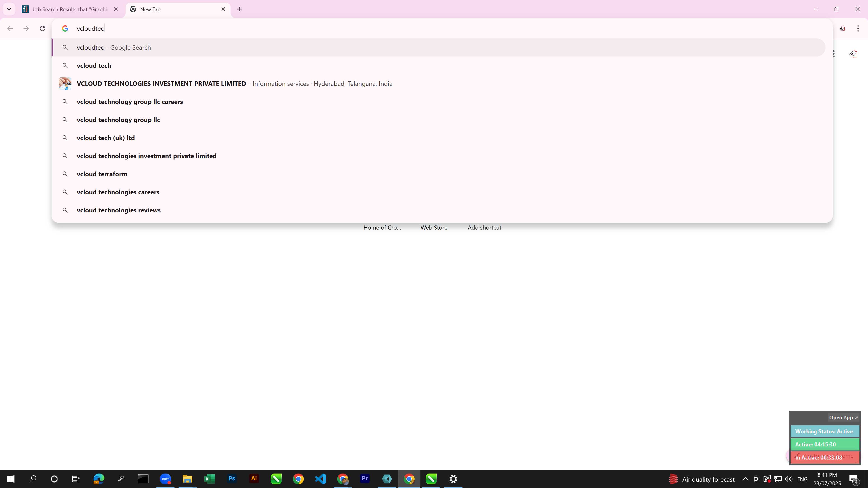Viewport: 868px width, 488px height.
Task: Click the Working Status: Active bar
Action: (825, 431)
